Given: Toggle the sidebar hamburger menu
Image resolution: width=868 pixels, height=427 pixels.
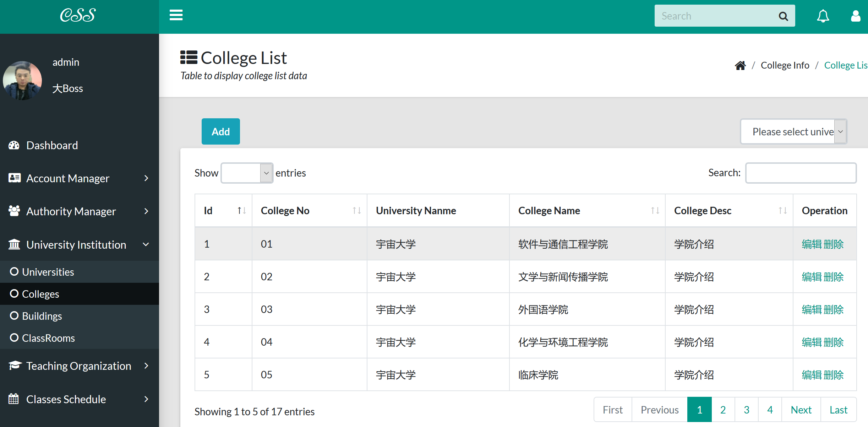Looking at the screenshot, I should tap(176, 15).
